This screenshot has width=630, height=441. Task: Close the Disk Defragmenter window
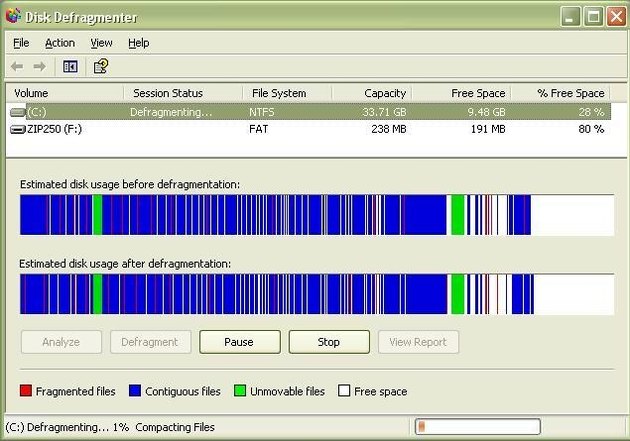616,16
